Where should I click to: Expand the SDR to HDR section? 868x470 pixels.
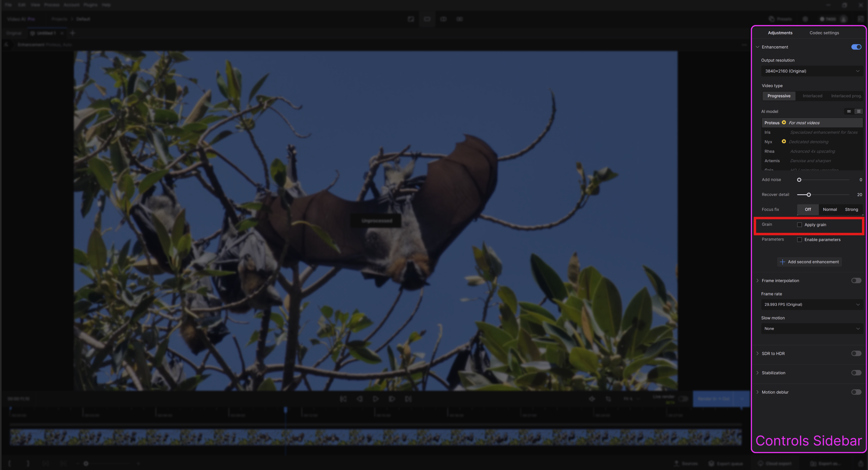coord(757,353)
